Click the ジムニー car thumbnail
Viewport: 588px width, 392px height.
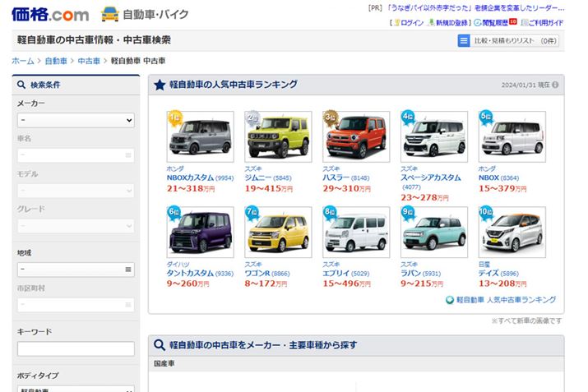tap(278, 136)
